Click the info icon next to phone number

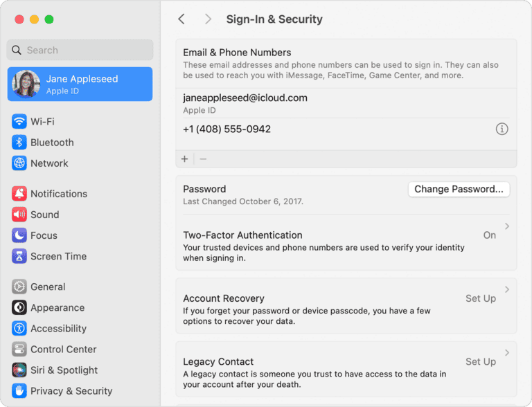(x=502, y=129)
